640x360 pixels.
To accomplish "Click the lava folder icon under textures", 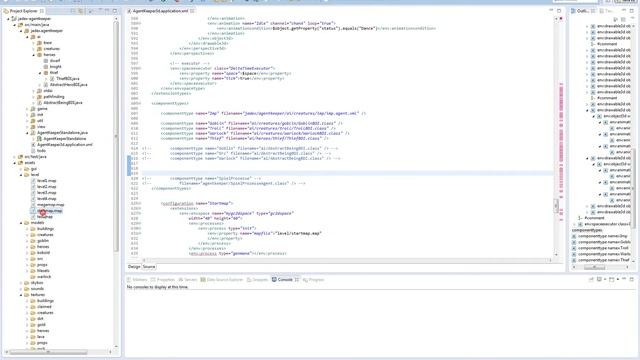I will [33, 337].
